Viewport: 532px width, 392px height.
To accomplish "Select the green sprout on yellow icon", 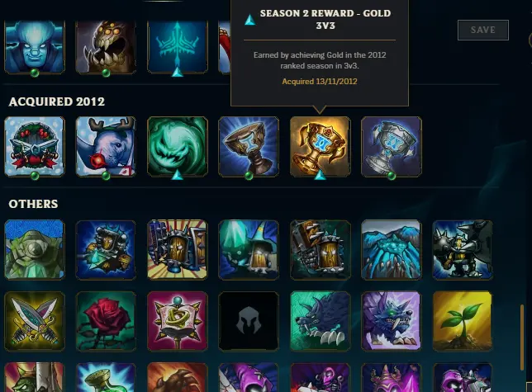I will (463, 321).
